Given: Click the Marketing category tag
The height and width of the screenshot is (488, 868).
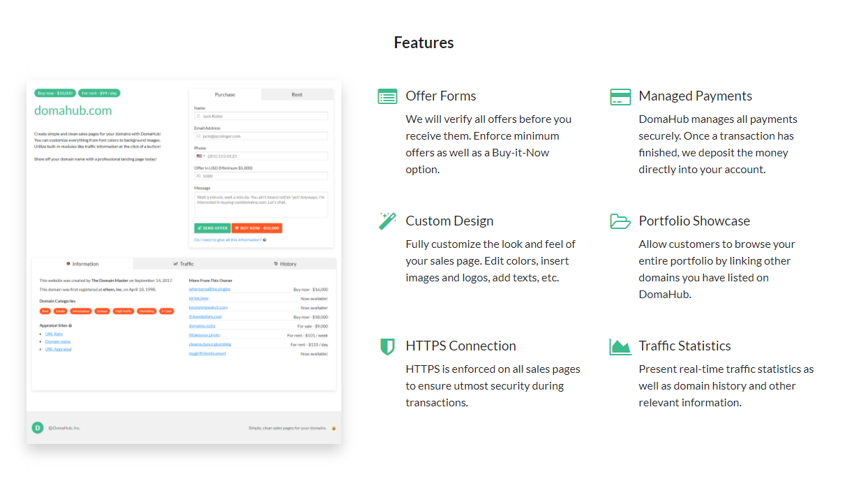Looking at the screenshot, I should pos(147,311).
